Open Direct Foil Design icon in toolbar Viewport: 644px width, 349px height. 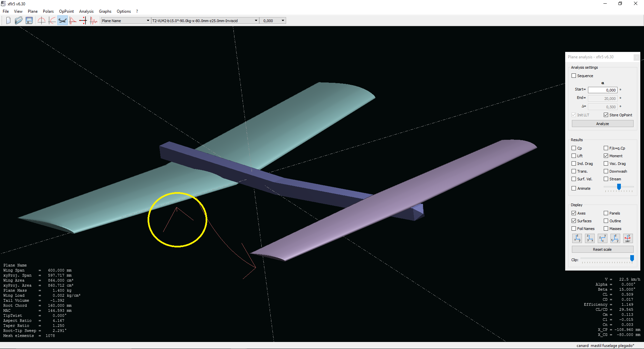coord(42,21)
